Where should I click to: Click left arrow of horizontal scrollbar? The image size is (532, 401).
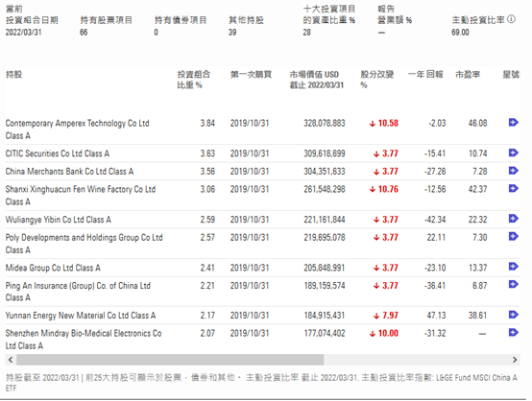[11, 360]
